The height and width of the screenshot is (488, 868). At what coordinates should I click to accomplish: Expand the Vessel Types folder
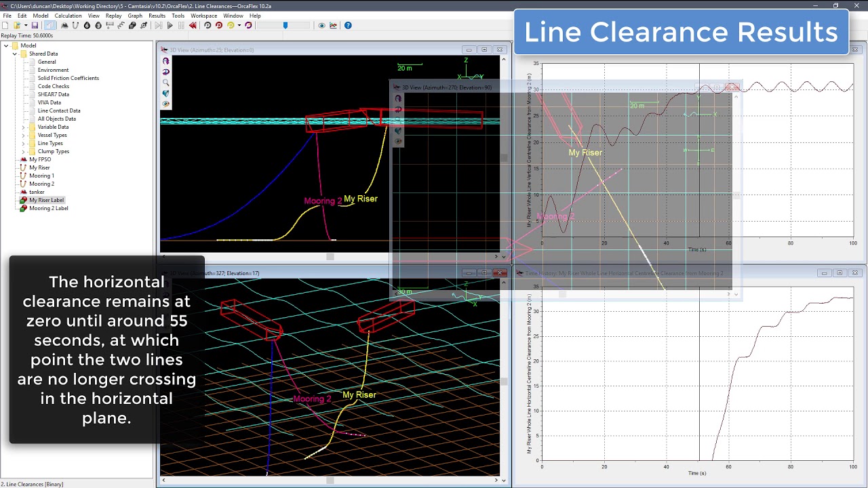pyautogui.click(x=23, y=135)
